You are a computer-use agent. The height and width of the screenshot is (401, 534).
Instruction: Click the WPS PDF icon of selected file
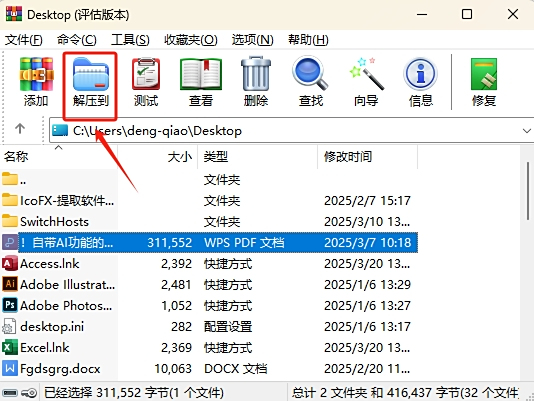click(x=10, y=242)
